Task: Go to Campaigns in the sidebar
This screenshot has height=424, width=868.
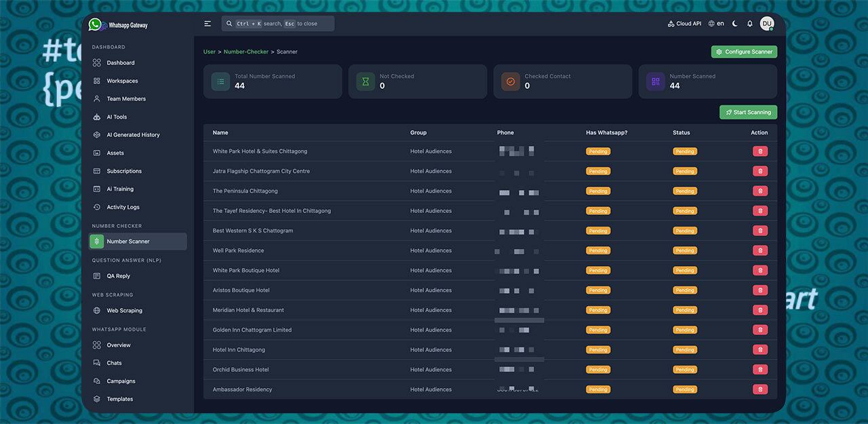Action: pos(121,381)
